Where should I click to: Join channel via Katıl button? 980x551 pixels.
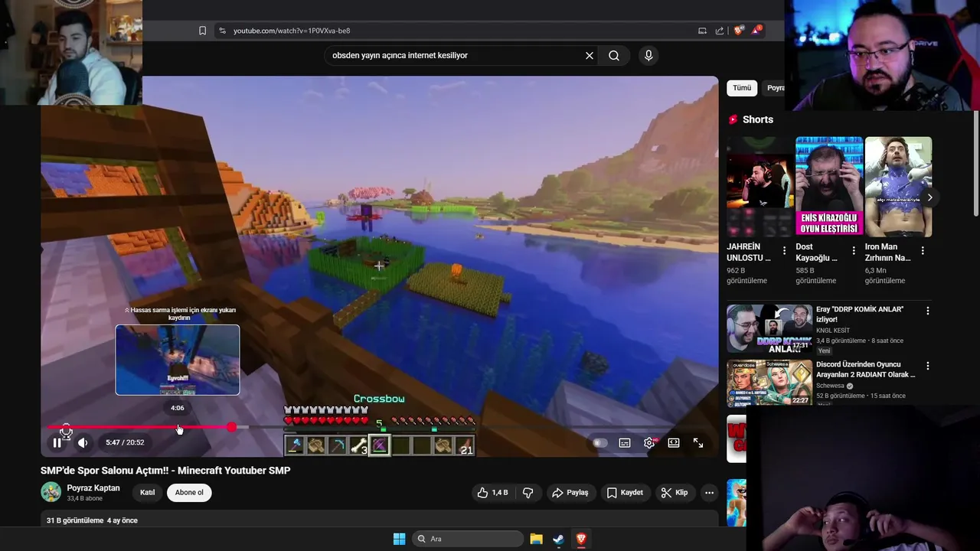(x=147, y=493)
